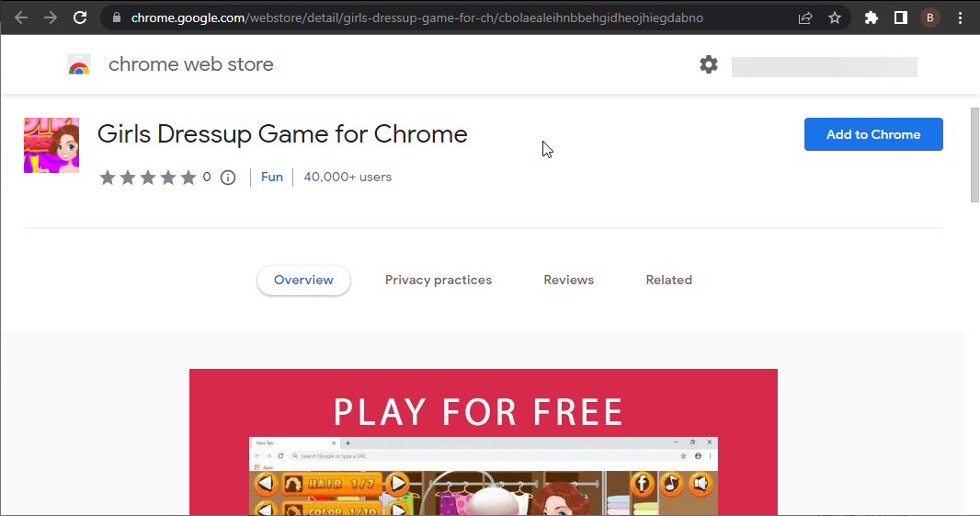Click the previous hair arrow in game preview
This screenshot has width=980, height=516.
click(x=266, y=483)
